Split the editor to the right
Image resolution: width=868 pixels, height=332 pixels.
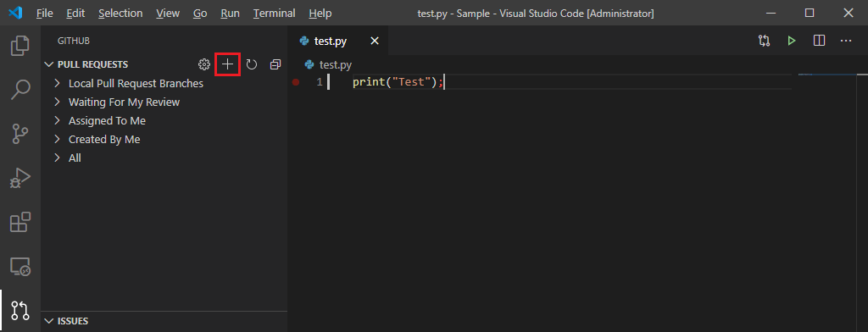(820, 41)
